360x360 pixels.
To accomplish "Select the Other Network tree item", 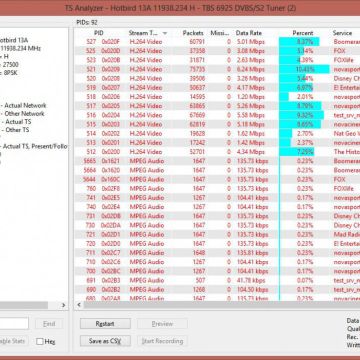I will click(24, 114).
